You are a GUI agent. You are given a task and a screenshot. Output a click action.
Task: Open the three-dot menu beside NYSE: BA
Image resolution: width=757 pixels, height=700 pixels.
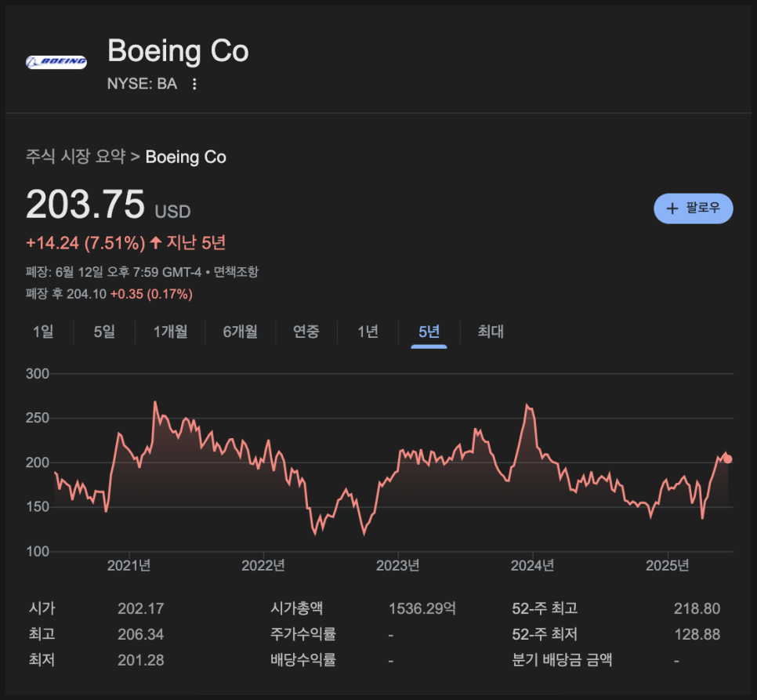(x=194, y=84)
